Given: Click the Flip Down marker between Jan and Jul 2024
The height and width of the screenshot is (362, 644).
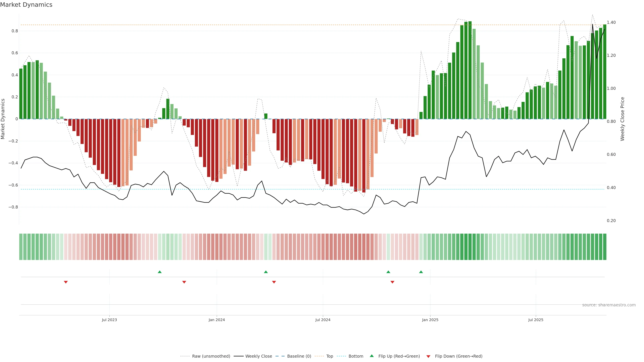Looking at the screenshot, I should (x=274, y=282).
